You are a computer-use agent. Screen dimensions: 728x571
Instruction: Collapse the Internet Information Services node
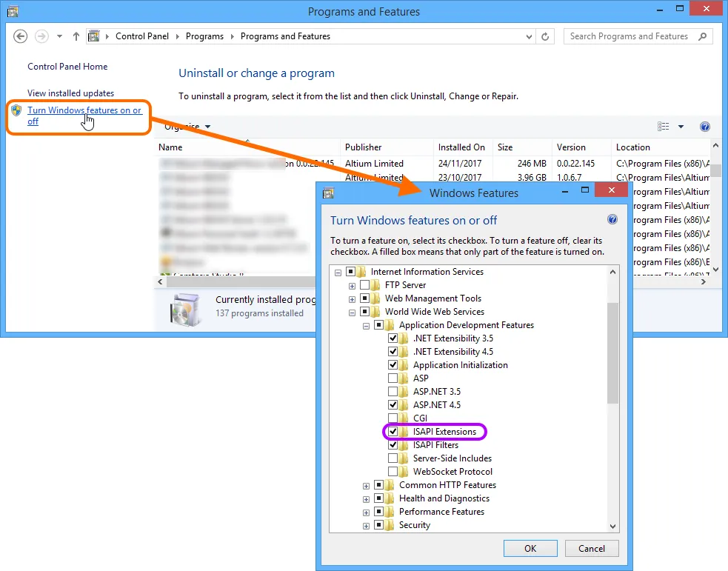[x=338, y=273]
